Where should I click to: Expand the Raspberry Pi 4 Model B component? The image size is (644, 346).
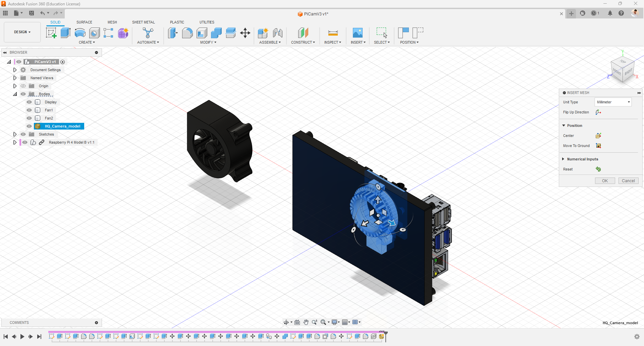(x=15, y=142)
